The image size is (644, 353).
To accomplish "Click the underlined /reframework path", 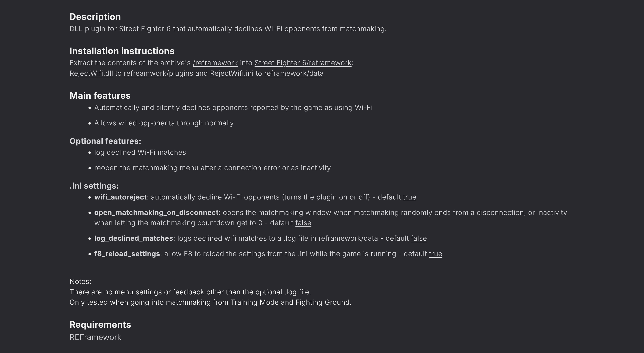I will point(215,63).
